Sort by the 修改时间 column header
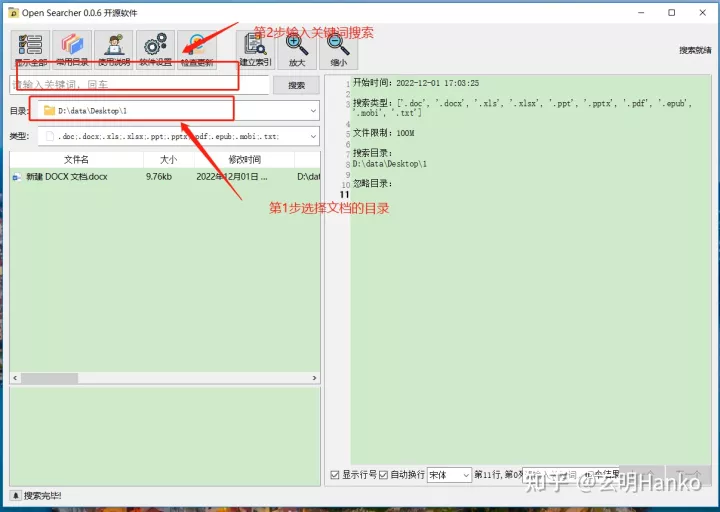This screenshot has width=720, height=512. [244, 159]
